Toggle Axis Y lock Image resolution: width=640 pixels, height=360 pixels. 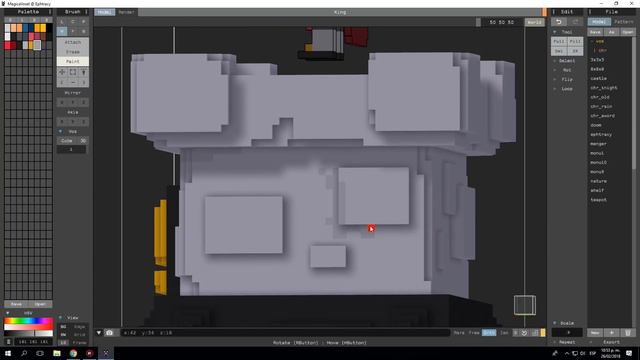73,122
